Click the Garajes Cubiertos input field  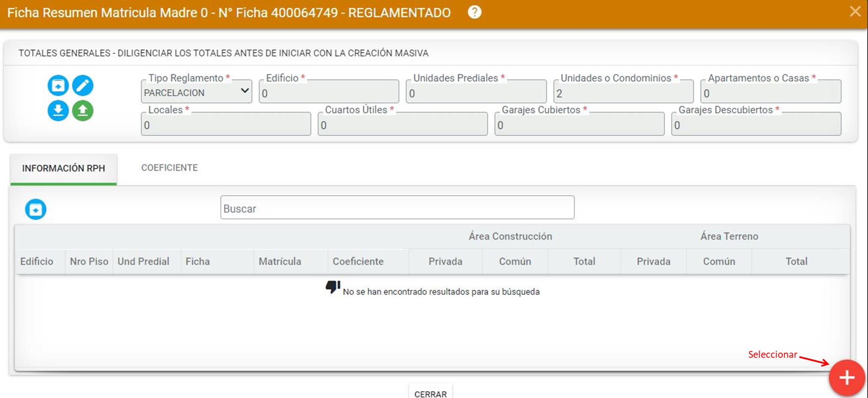(x=579, y=125)
